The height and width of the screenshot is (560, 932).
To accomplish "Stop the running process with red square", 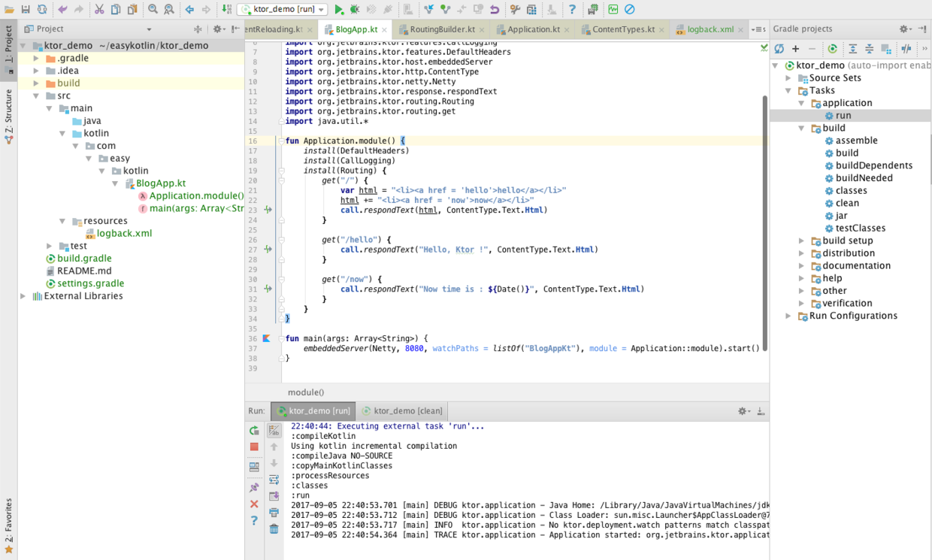I will pos(254,446).
